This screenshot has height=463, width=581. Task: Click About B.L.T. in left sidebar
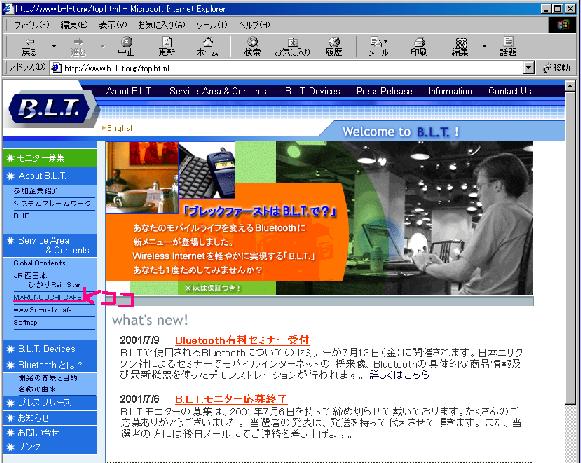50,176
